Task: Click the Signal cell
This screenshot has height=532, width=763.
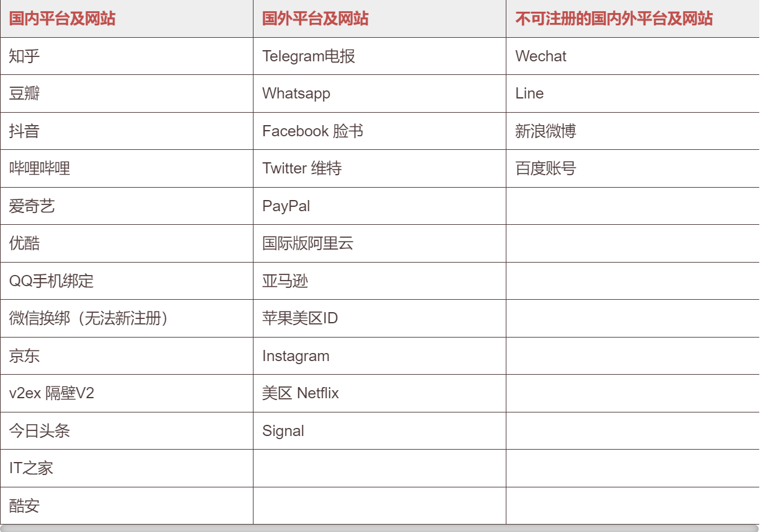Action: tap(379, 431)
